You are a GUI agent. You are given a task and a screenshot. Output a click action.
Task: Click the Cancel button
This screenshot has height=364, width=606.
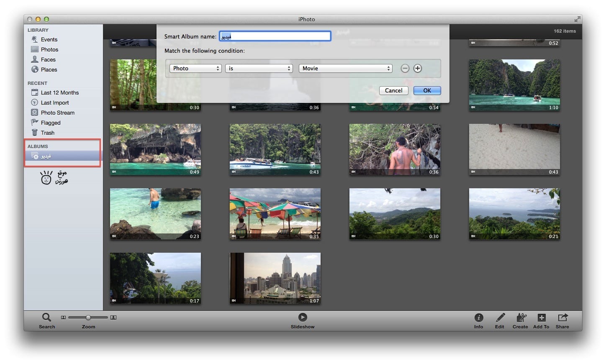393,90
